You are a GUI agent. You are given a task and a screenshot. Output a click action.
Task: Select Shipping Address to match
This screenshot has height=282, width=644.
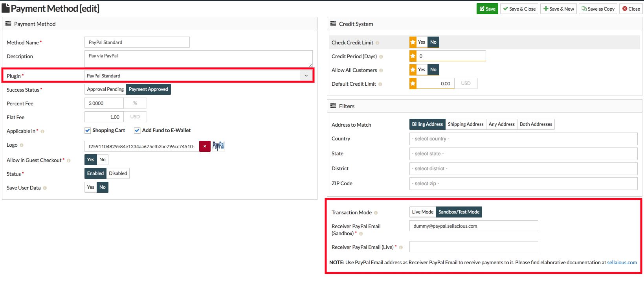[466, 124]
